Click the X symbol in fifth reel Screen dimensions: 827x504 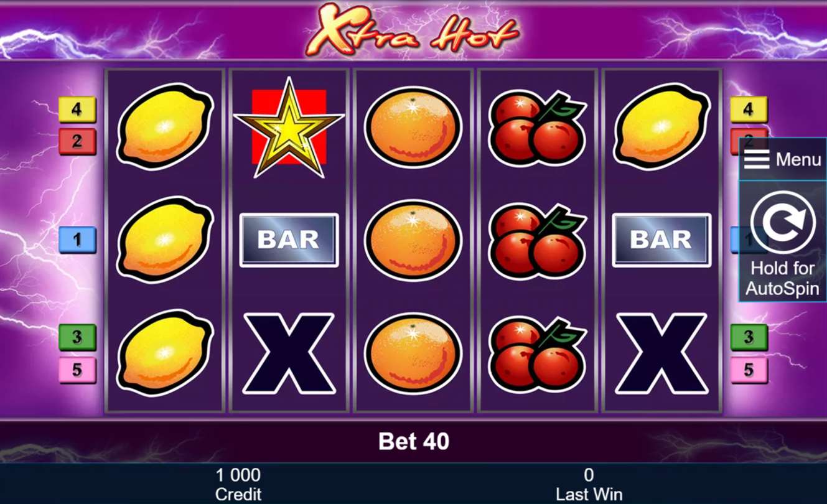pyautogui.click(x=662, y=353)
